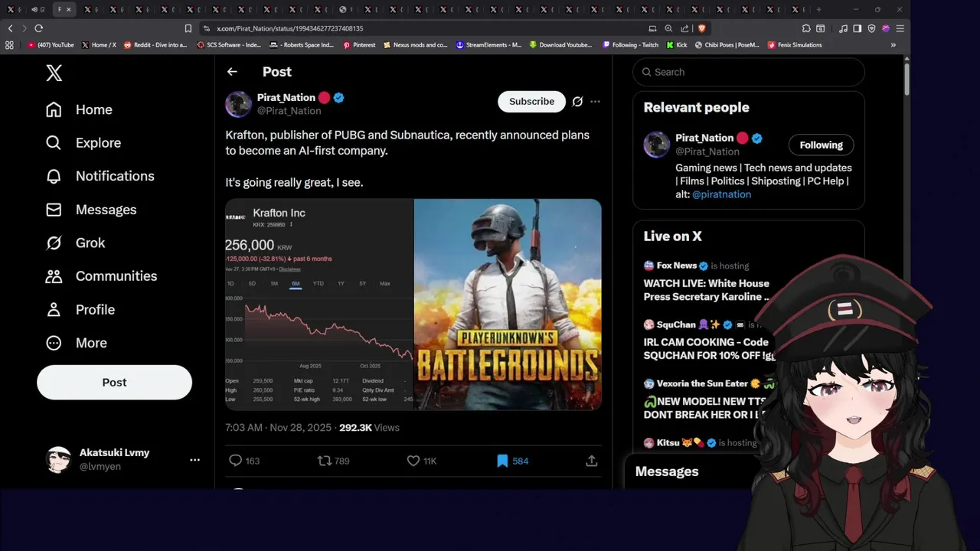Open Brave Shields lion icon
980x551 pixels.
701,28
